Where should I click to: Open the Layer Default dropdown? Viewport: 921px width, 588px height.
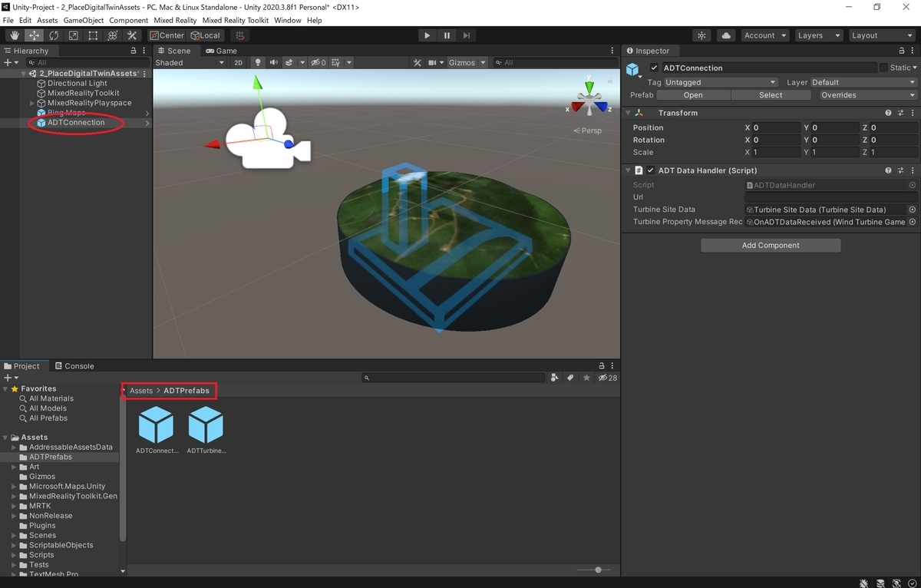pyautogui.click(x=863, y=82)
